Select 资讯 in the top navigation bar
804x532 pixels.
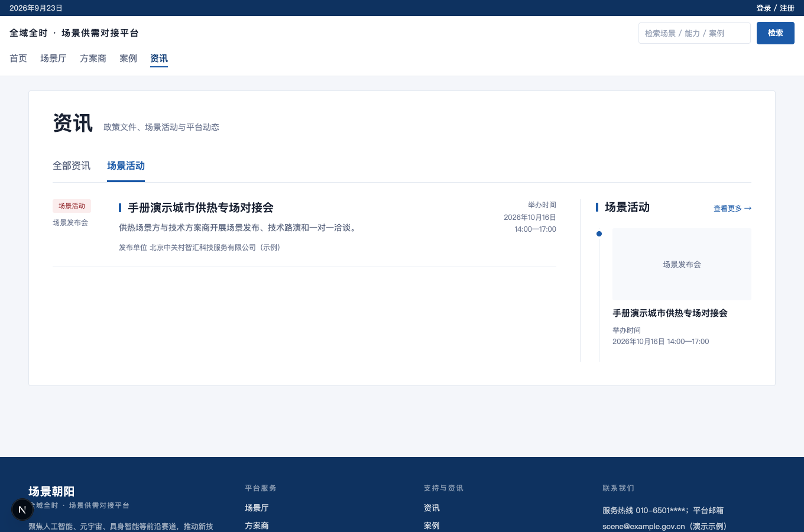click(x=159, y=59)
